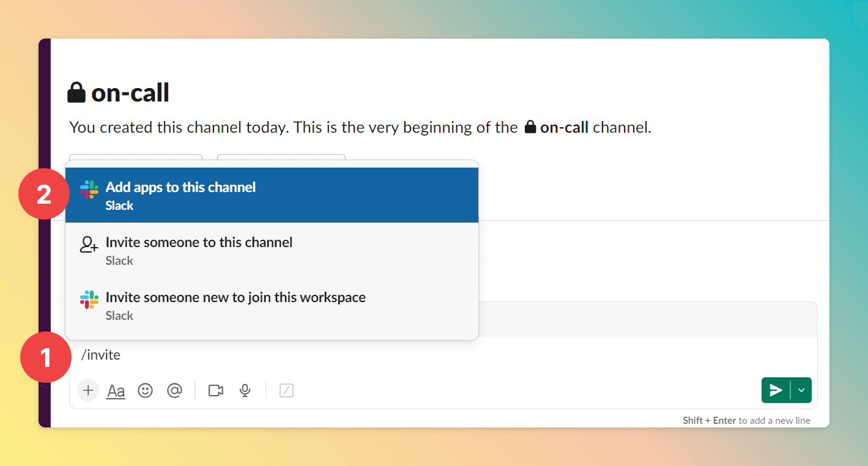
Task: Open send options dropdown arrow
Action: [x=801, y=390]
